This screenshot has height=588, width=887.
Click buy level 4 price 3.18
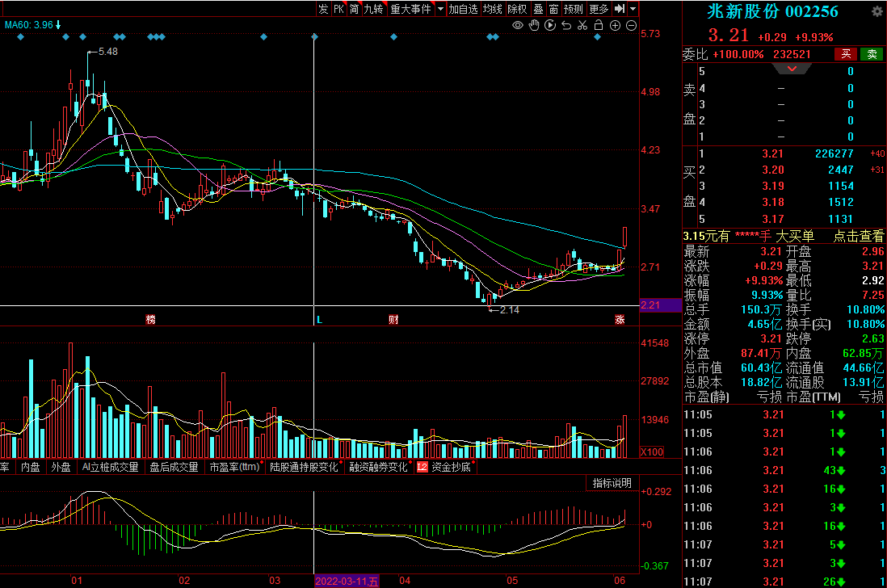(x=772, y=203)
